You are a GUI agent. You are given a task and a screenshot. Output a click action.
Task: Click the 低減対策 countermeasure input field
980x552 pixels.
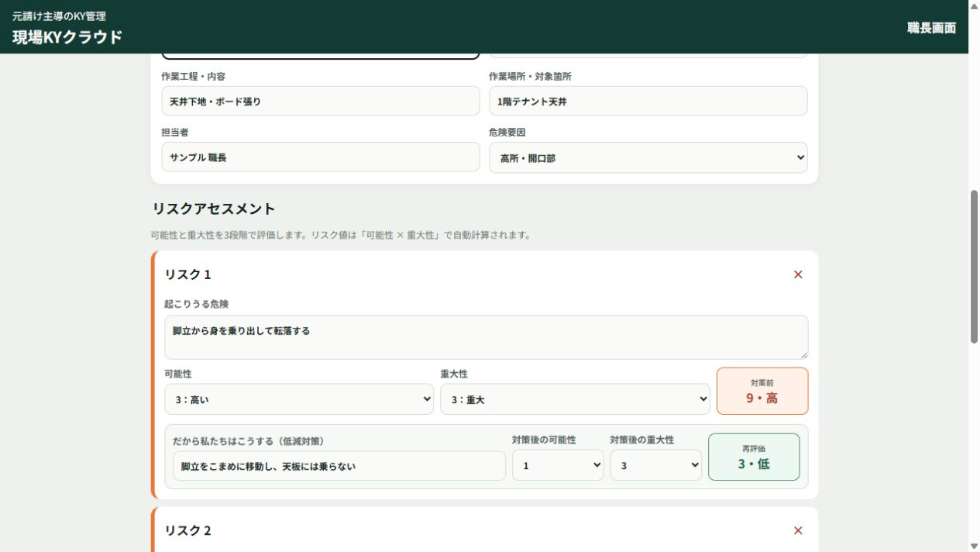(339, 466)
